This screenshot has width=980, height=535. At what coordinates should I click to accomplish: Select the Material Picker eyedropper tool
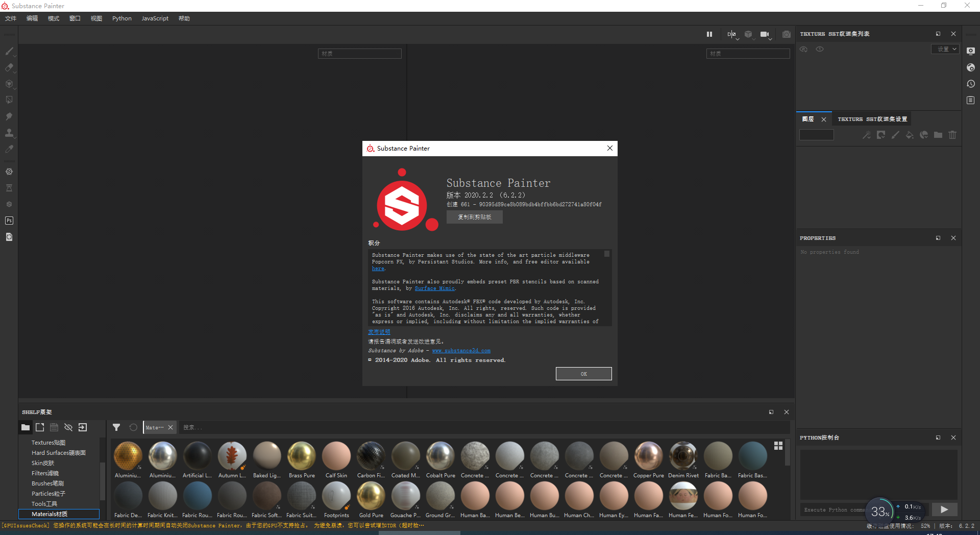pyautogui.click(x=9, y=149)
